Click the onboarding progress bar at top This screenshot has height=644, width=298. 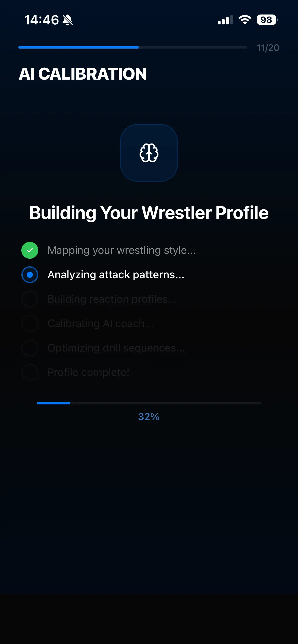pos(133,48)
